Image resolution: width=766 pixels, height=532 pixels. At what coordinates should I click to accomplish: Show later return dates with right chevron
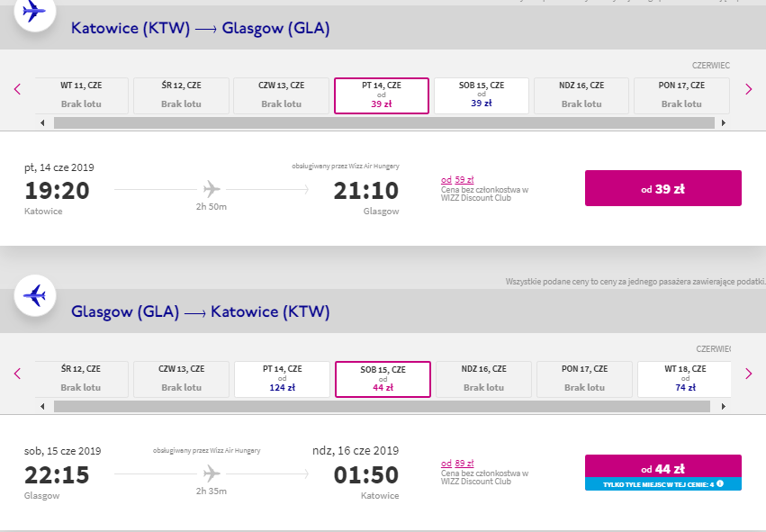pos(748,374)
